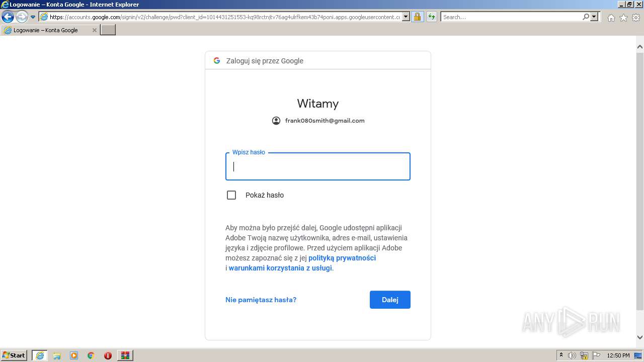This screenshot has height=362, width=644.
Task: Click the volume speaker tray icon
Action: [572, 355]
